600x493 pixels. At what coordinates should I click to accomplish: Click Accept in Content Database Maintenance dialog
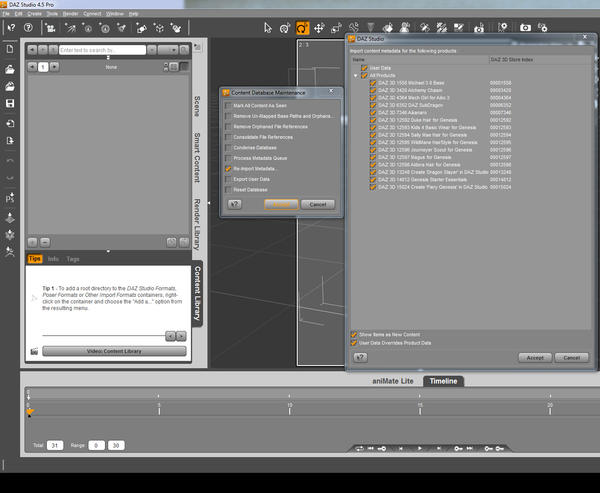[x=281, y=204]
